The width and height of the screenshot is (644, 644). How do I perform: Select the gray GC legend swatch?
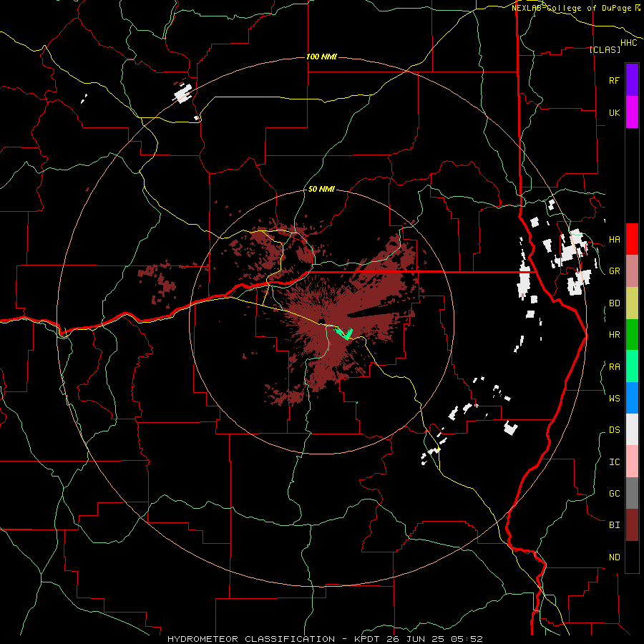click(x=632, y=493)
